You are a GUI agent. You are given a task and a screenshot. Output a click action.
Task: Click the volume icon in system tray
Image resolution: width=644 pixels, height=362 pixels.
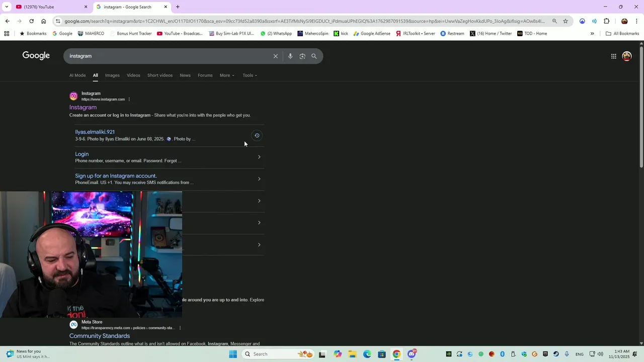(600, 354)
